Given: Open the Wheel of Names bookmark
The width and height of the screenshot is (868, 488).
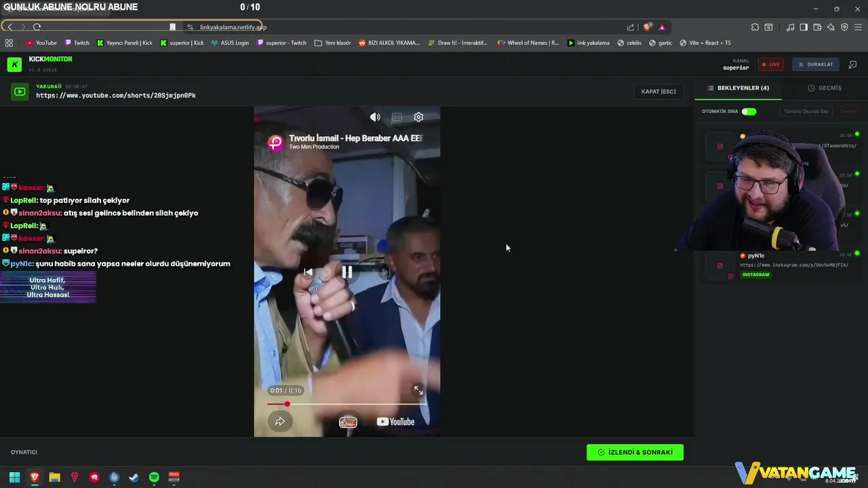Looking at the screenshot, I should click(528, 43).
